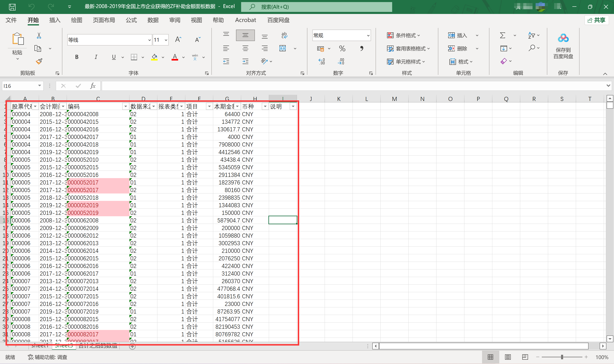This screenshot has width=614, height=364.
Task: Toggle Italic formatting
Action: click(96, 57)
